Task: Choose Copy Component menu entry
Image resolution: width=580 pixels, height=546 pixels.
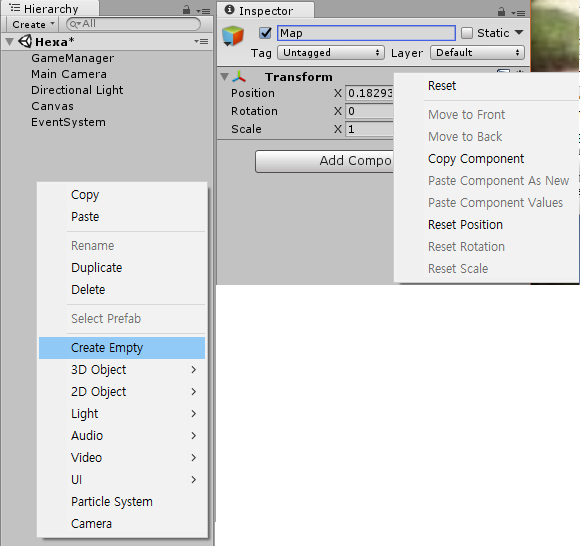Action: [x=486, y=159]
